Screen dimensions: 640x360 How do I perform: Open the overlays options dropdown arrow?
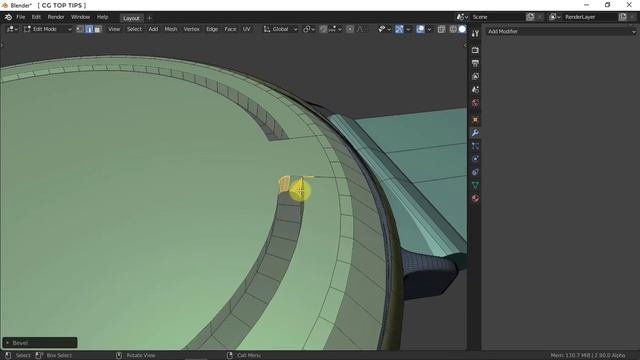(429, 29)
